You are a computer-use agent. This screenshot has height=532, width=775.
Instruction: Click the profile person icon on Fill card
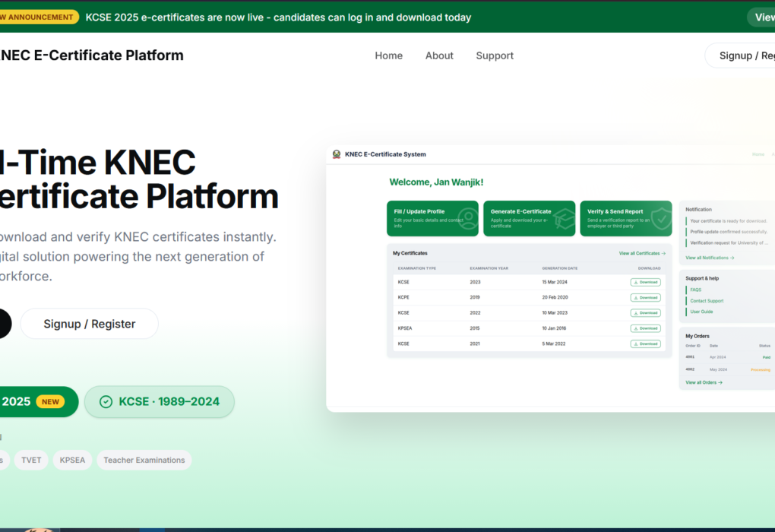coord(467,219)
